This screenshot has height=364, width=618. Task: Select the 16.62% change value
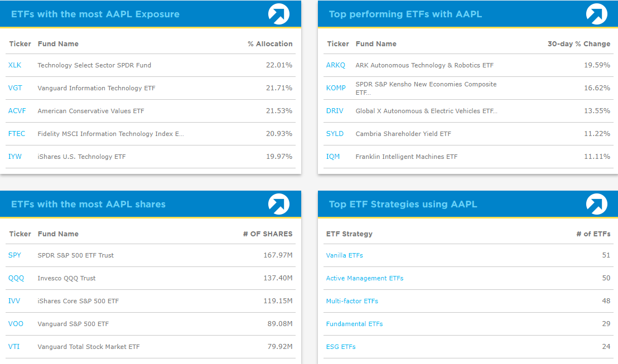(x=597, y=88)
